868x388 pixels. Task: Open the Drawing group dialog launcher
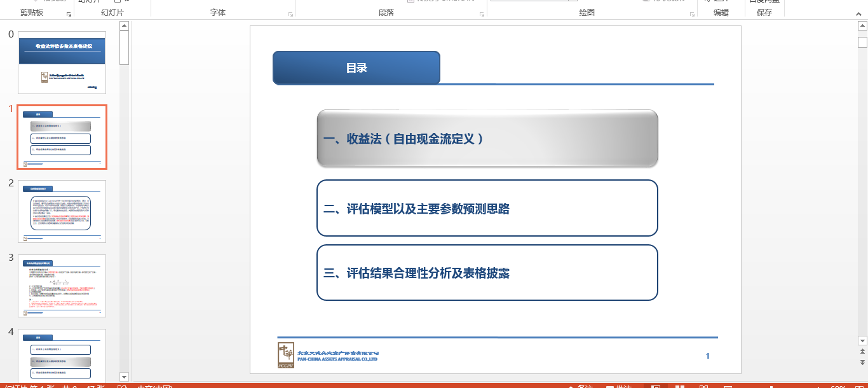pyautogui.click(x=692, y=13)
